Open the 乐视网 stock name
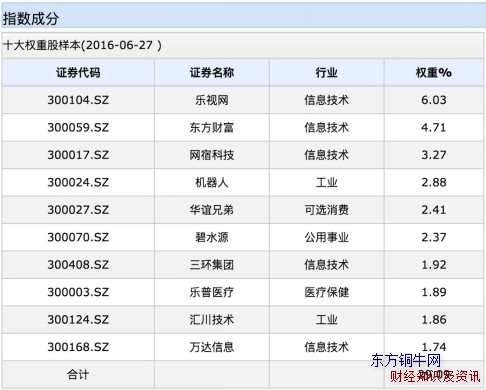Viewport: 486px width, 390px height. click(212, 100)
